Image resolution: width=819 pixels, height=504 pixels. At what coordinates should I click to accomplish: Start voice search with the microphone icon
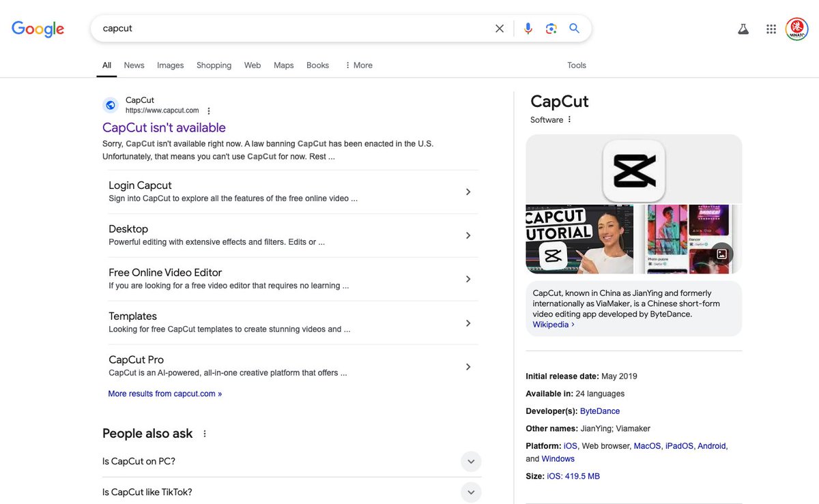point(528,29)
